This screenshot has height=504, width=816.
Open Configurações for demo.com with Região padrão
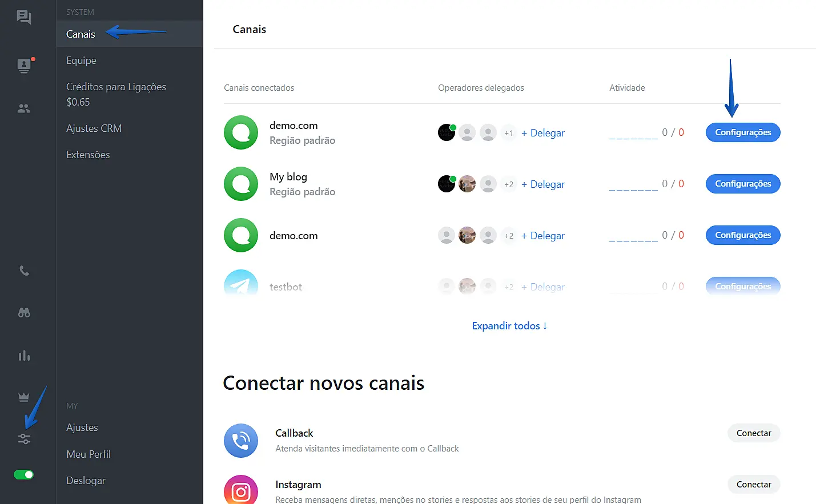coord(743,132)
